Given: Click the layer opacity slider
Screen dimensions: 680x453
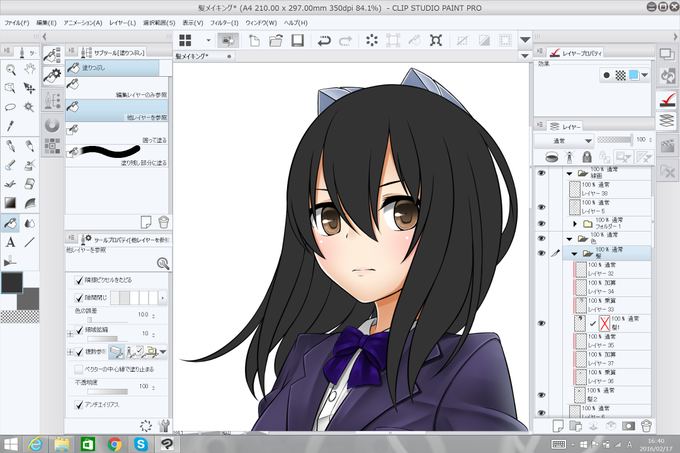Looking at the screenshot, I should click(615, 140).
